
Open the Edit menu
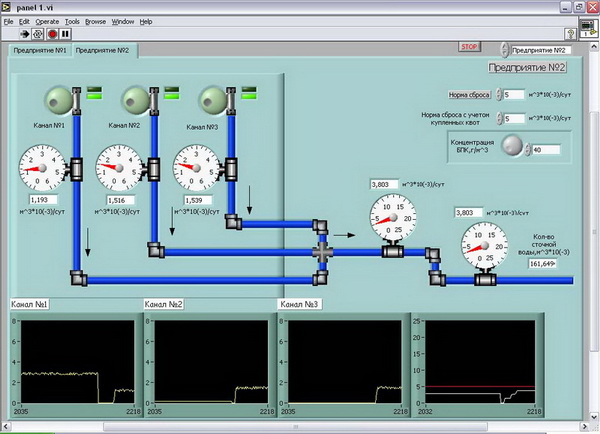pos(24,22)
